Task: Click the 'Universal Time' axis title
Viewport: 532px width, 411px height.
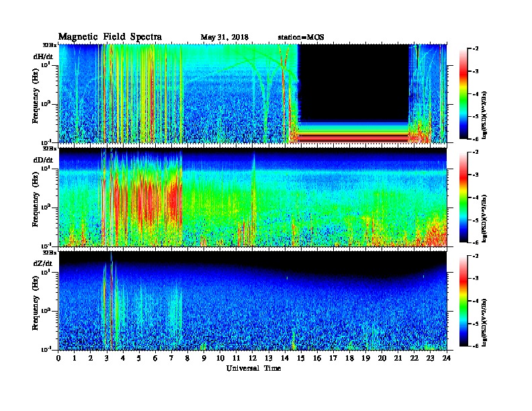Action: (x=253, y=368)
